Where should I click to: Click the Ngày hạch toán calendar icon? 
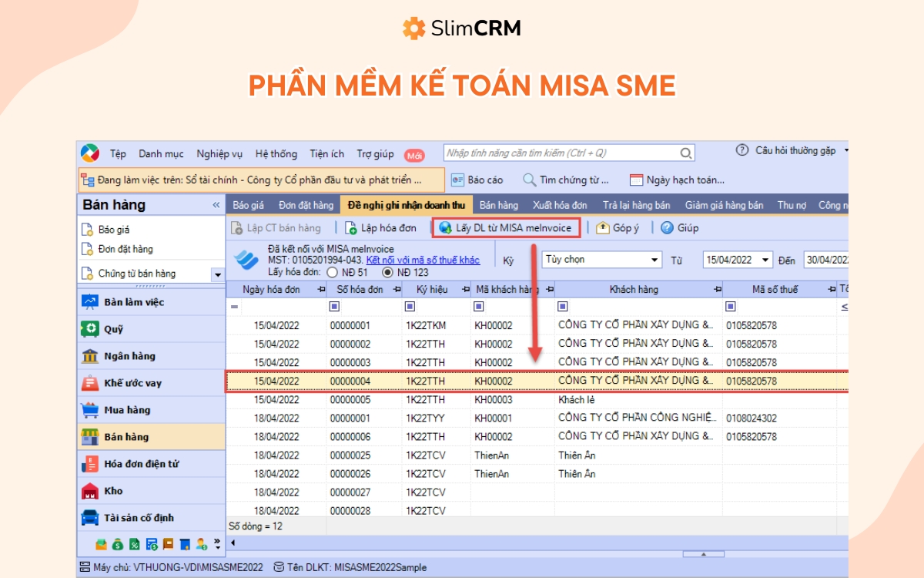click(x=636, y=180)
